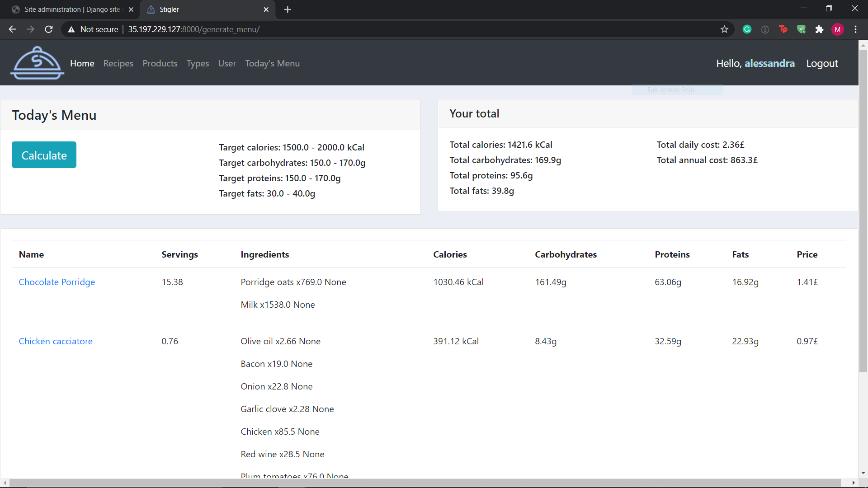Open the Grammarly extension icon

tap(747, 29)
